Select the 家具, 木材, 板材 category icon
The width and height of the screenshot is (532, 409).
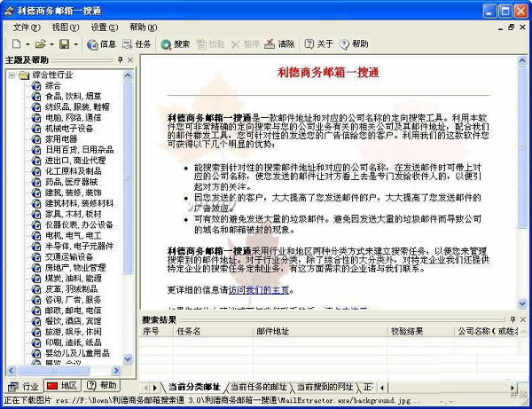[x=36, y=214]
